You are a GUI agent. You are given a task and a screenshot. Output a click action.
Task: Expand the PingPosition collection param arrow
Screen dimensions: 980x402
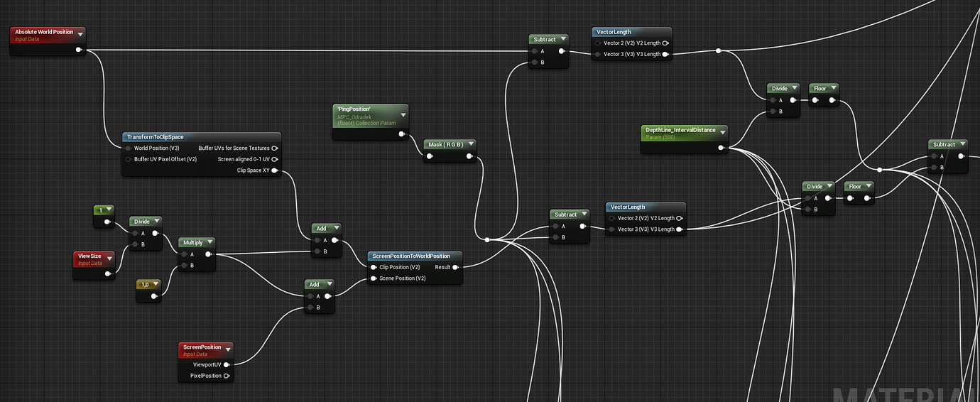[x=403, y=114]
